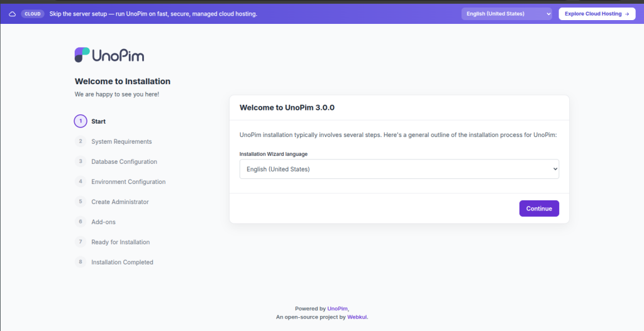The image size is (644, 331).
Task: Click step 3 number badge for Database Configuration
Action: [80, 161]
